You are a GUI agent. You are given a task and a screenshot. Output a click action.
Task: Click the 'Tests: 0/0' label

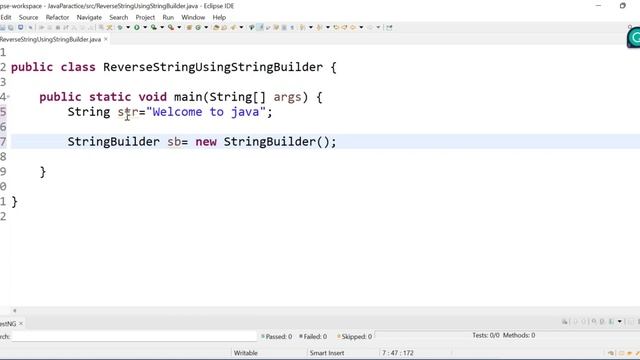(486, 335)
